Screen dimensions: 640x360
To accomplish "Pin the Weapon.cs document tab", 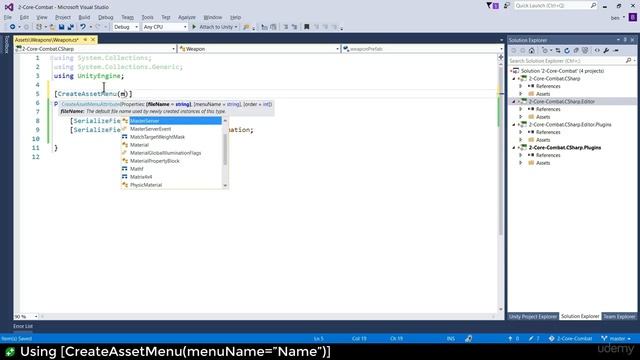I will [x=85, y=40].
